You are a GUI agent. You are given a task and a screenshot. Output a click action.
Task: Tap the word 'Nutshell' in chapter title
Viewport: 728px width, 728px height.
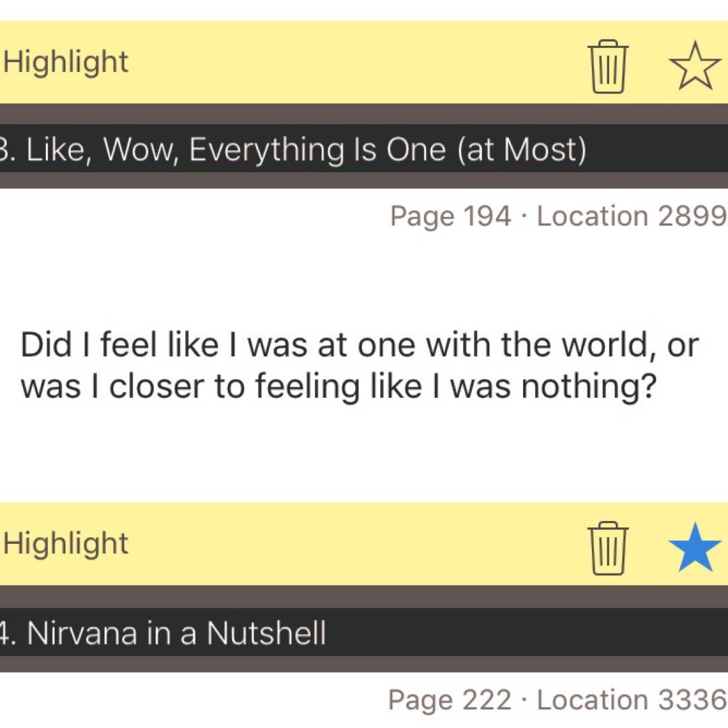click(x=266, y=633)
